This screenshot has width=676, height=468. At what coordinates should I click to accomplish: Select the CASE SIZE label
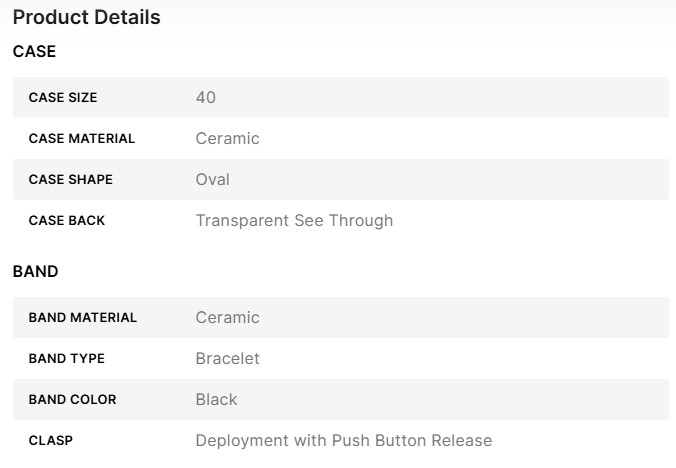pos(63,98)
